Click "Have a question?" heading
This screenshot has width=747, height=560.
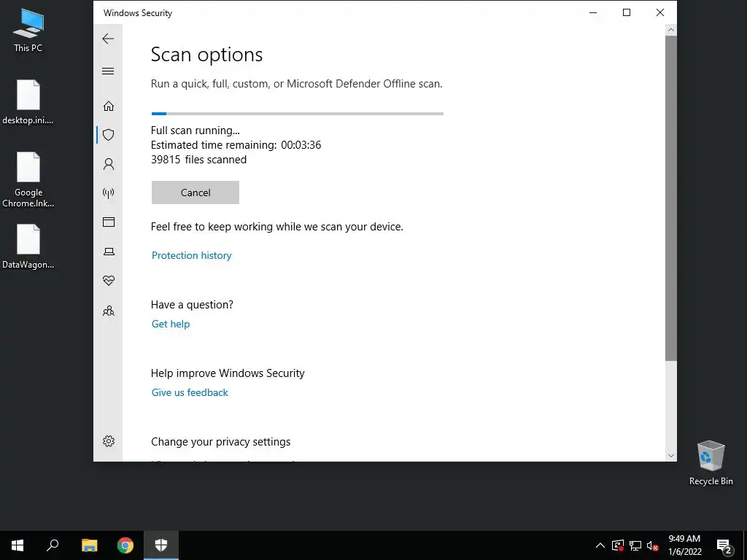click(192, 305)
